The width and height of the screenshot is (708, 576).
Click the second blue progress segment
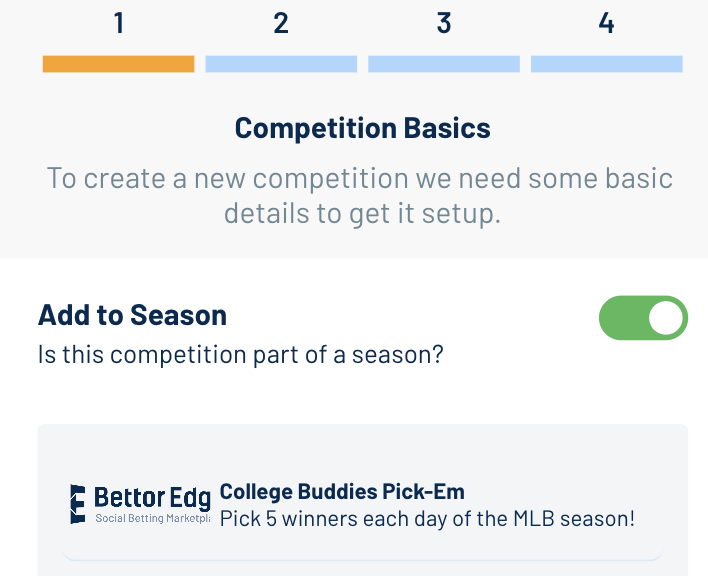pyautogui.click(x=281, y=64)
